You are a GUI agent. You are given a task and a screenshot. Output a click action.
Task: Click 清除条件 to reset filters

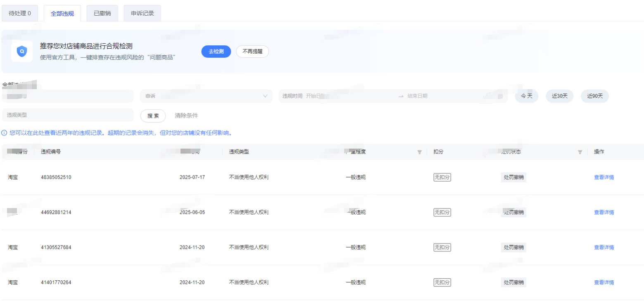(x=186, y=116)
